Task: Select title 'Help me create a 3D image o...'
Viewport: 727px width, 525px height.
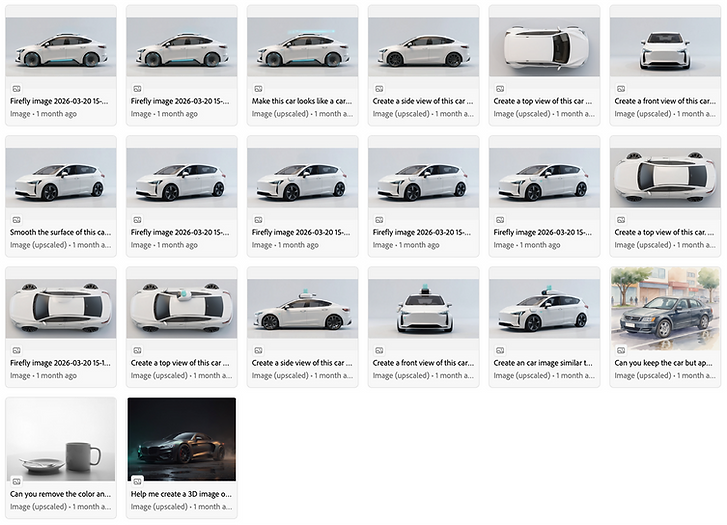Action: [181, 494]
